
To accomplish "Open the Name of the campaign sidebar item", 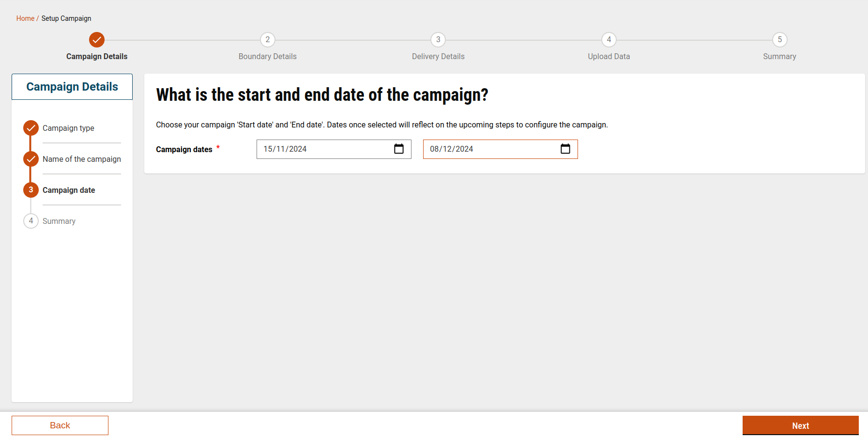I will (82, 159).
